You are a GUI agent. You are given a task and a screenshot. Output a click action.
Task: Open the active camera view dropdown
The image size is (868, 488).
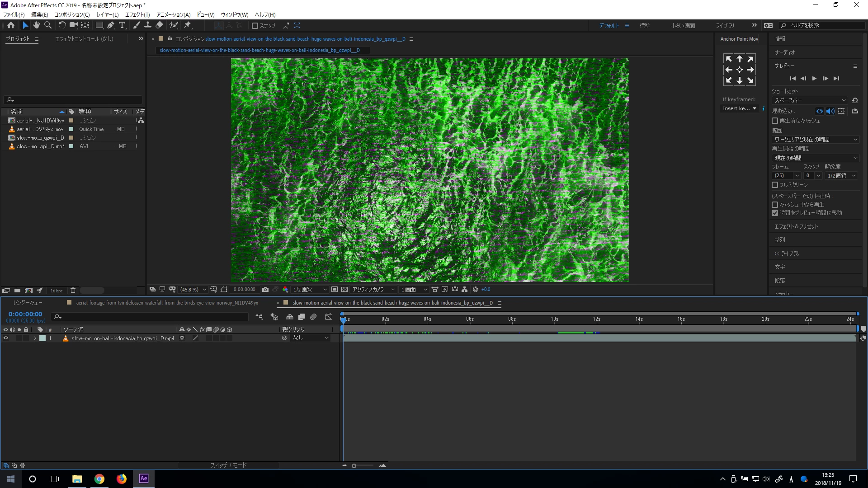pos(373,289)
